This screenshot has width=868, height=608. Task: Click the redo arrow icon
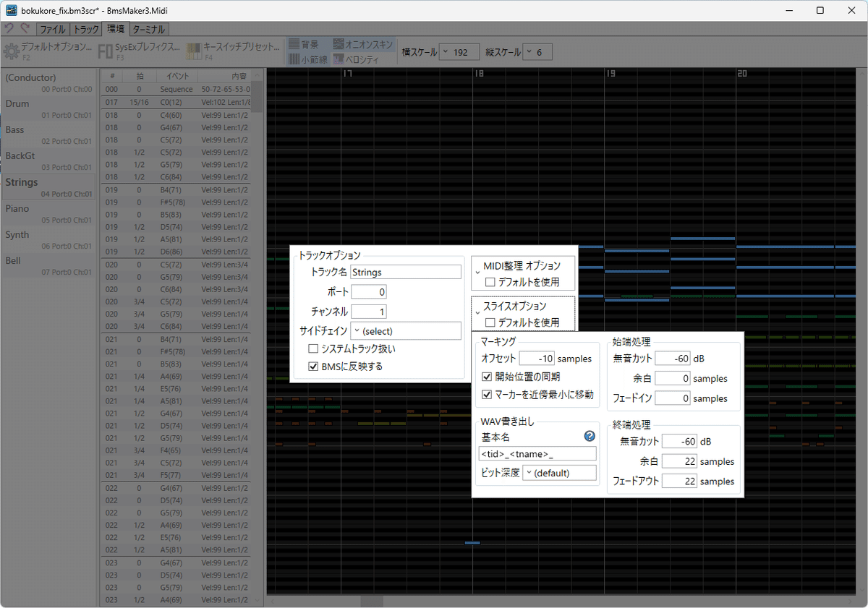25,29
